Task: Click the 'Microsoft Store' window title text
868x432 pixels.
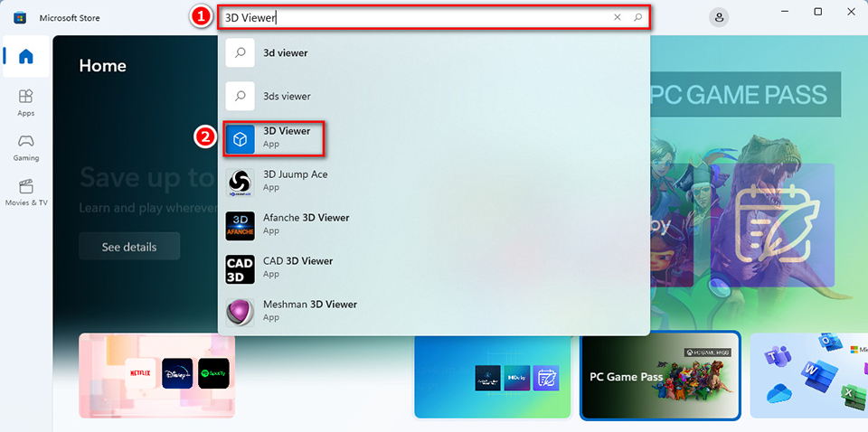Action: point(70,18)
